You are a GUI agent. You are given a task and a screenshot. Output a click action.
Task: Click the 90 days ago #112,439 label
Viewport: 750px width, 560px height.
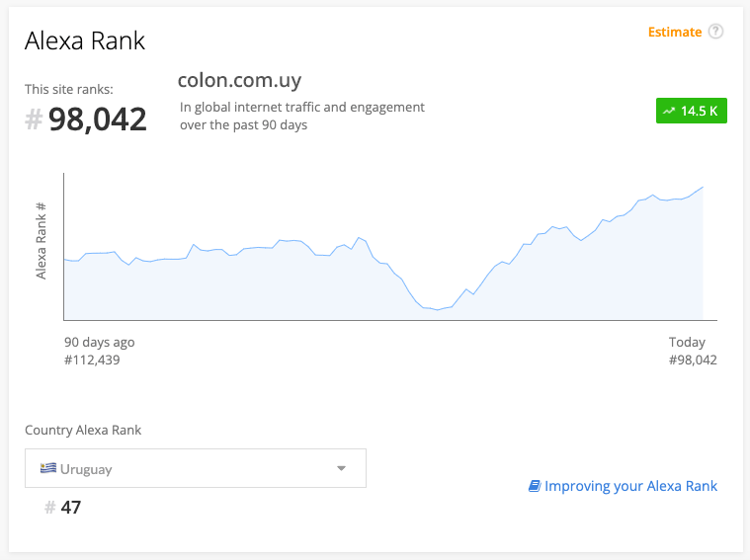click(99, 351)
